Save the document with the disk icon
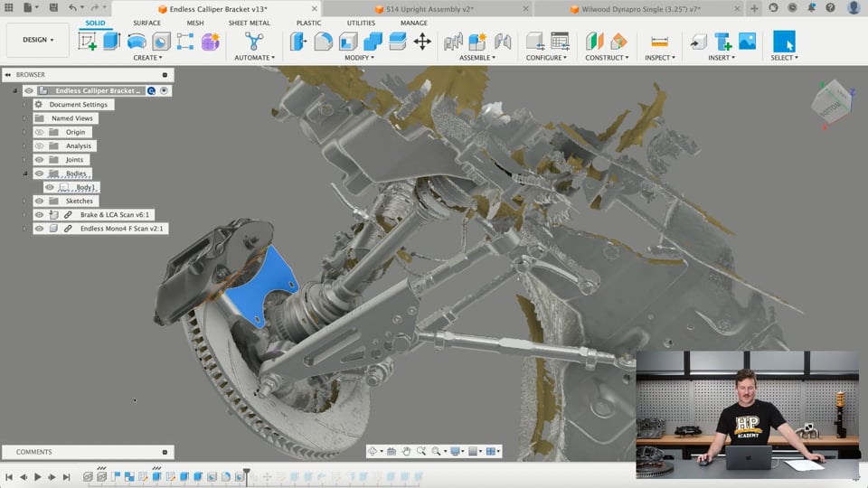 click(x=53, y=8)
